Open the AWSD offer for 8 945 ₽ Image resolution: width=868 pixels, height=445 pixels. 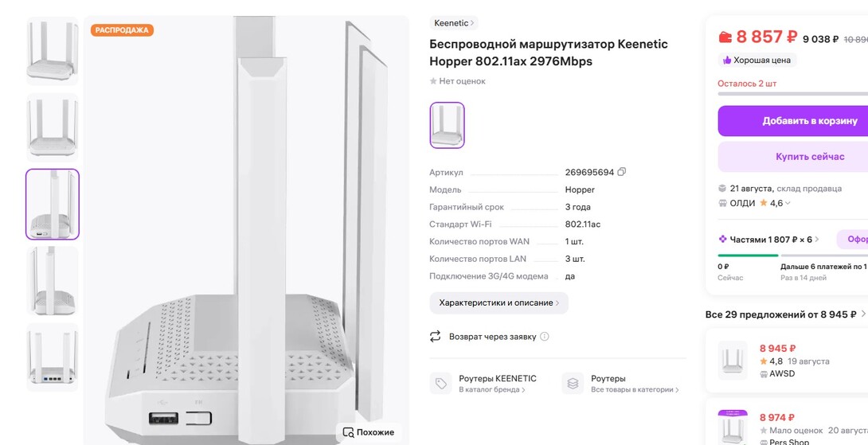[x=787, y=361]
